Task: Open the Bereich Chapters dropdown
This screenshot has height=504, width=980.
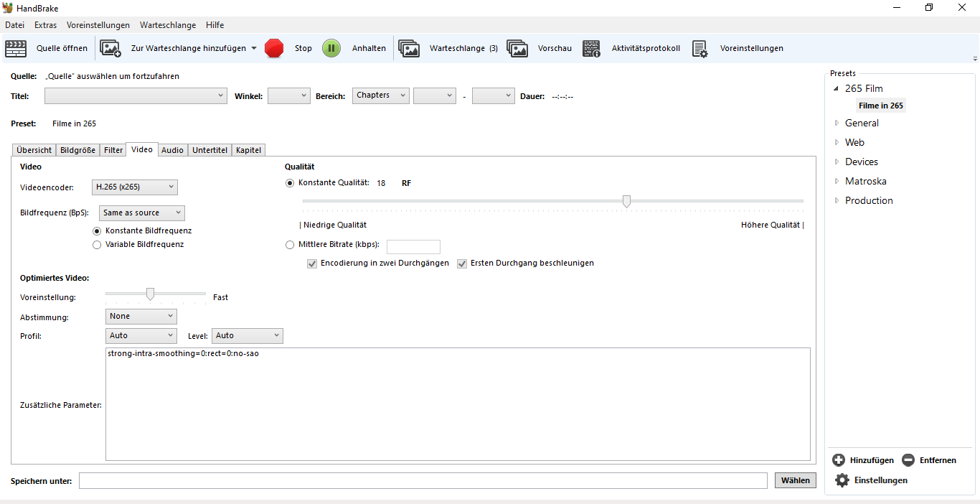Action: click(x=381, y=95)
